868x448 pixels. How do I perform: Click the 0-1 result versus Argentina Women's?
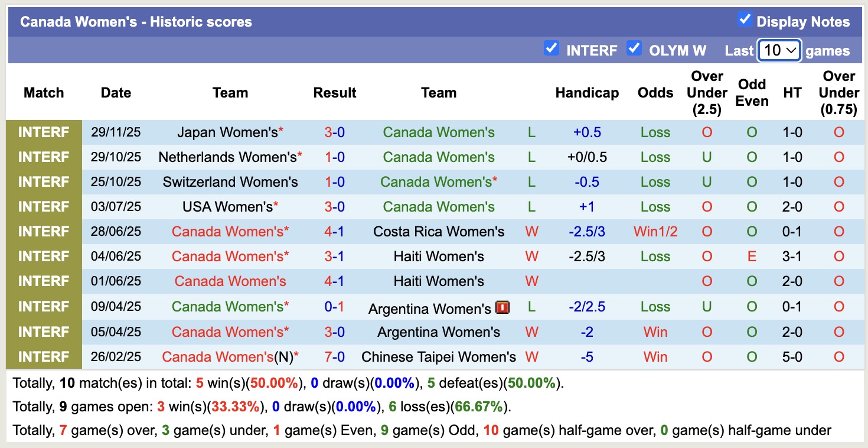[x=335, y=307]
